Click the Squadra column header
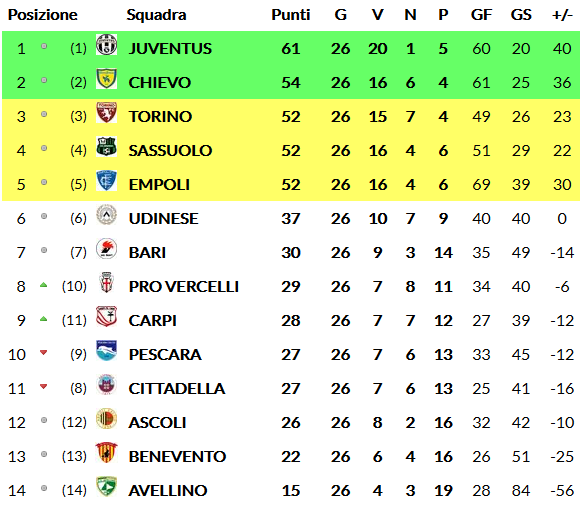Image resolution: width=580 pixels, height=511 pixels. click(156, 15)
